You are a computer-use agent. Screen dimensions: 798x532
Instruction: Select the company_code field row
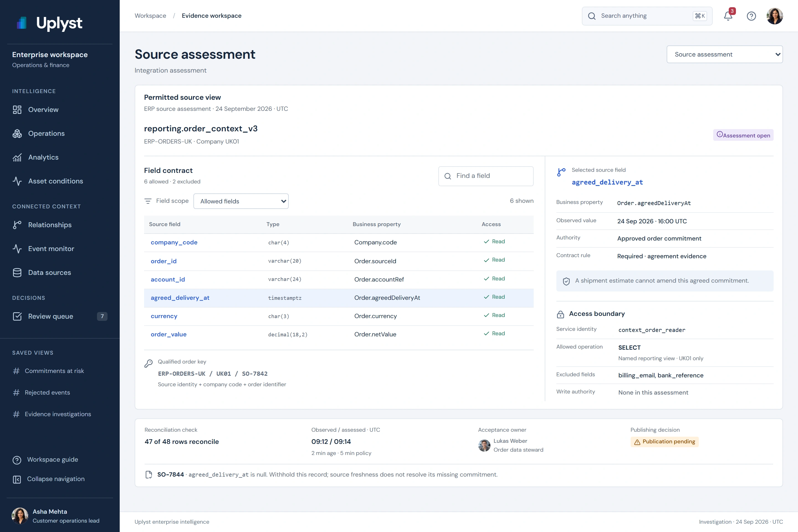[339, 243]
